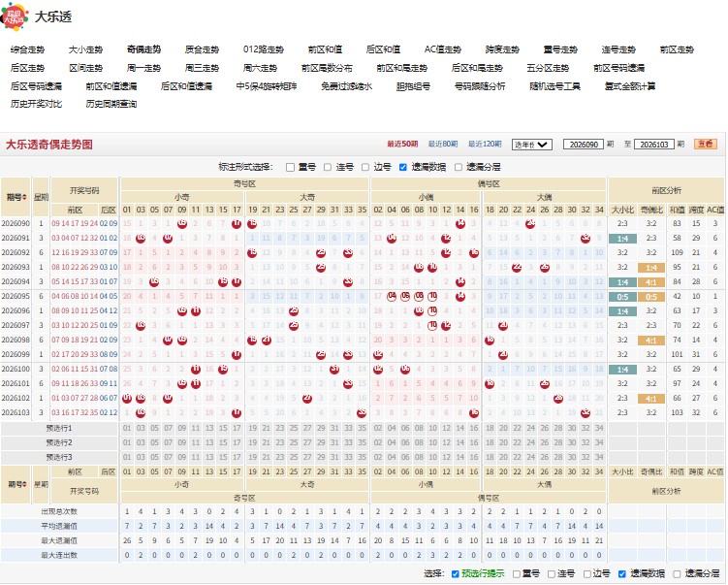Click red ball 18 in row 2026098

(x=490, y=341)
